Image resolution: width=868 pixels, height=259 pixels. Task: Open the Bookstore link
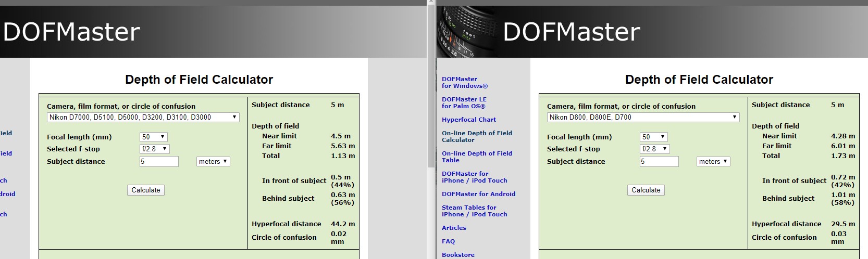pos(458,255)
